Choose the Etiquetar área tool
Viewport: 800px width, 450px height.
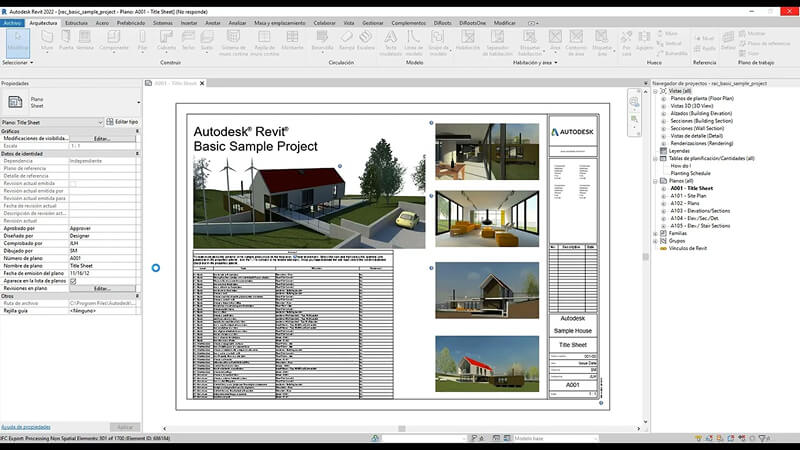[602, 43]
